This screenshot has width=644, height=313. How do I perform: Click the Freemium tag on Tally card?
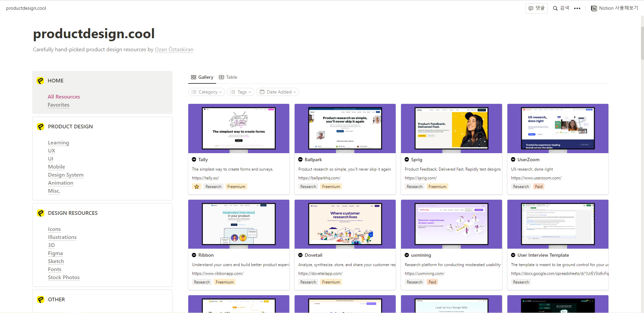[x=236, y=187]
